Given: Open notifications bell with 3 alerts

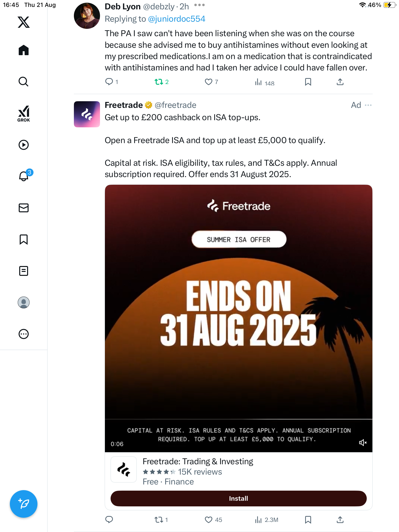Looking at the screenshot, I should point(24,176).
